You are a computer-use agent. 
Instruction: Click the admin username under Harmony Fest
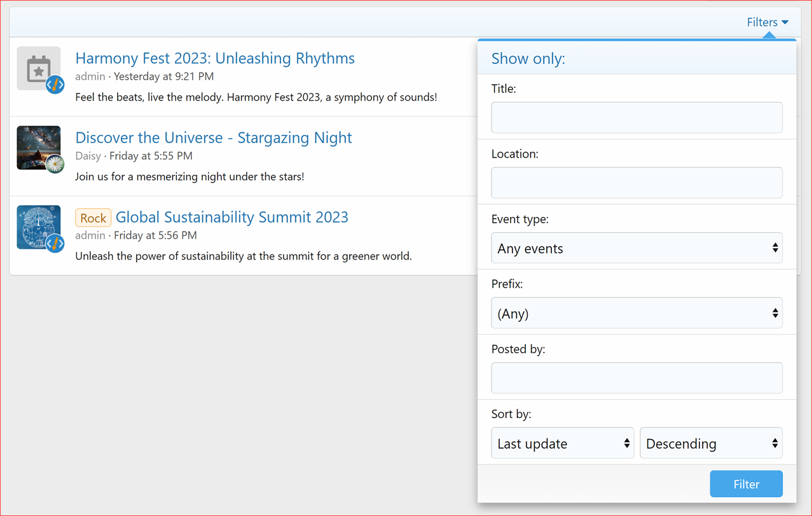click(90, 76)
